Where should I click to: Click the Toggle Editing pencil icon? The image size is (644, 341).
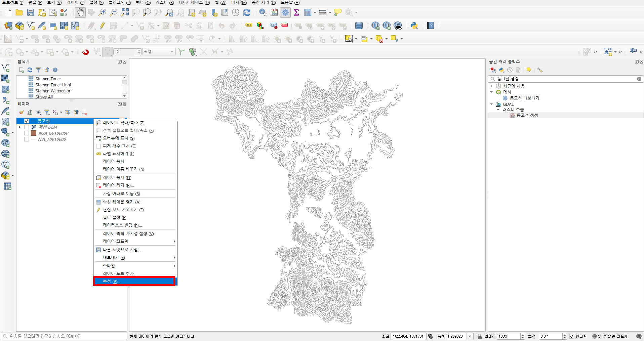pos(103,26)
